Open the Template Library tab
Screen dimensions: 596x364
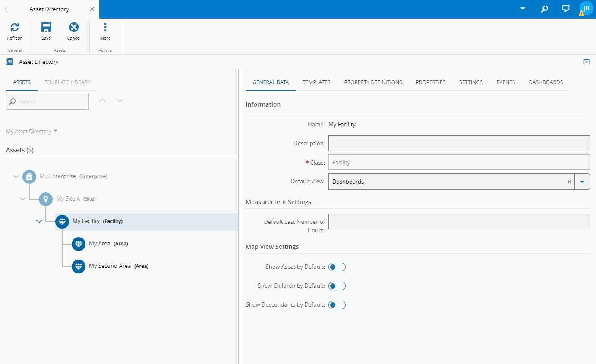pos(67,82)
